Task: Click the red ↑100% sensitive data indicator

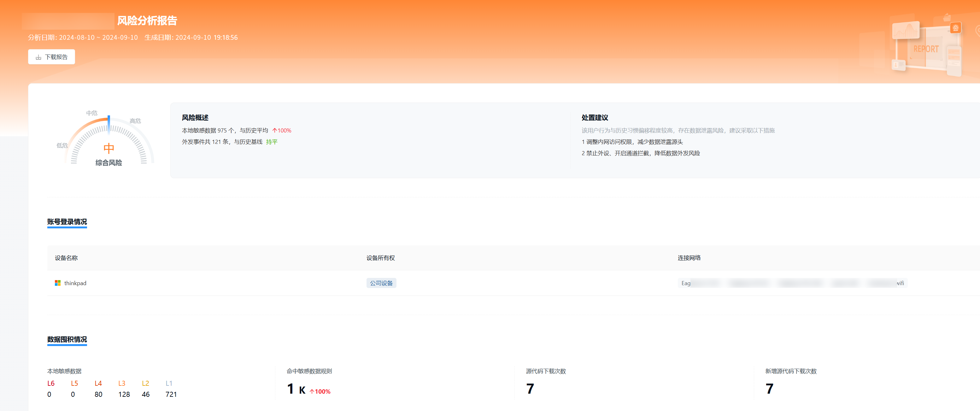Action: [x=282, y=131]
